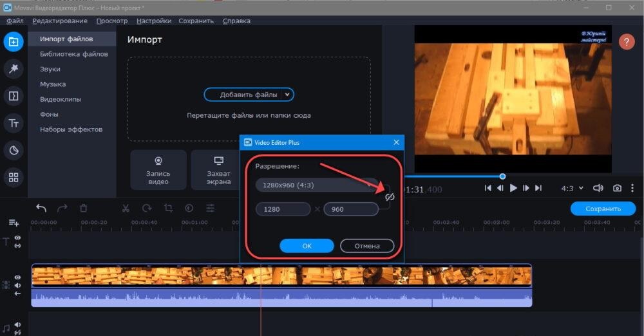Click the scissors split tool
The width and height of the screenshot is (644, 336).
tap(126, 208)
